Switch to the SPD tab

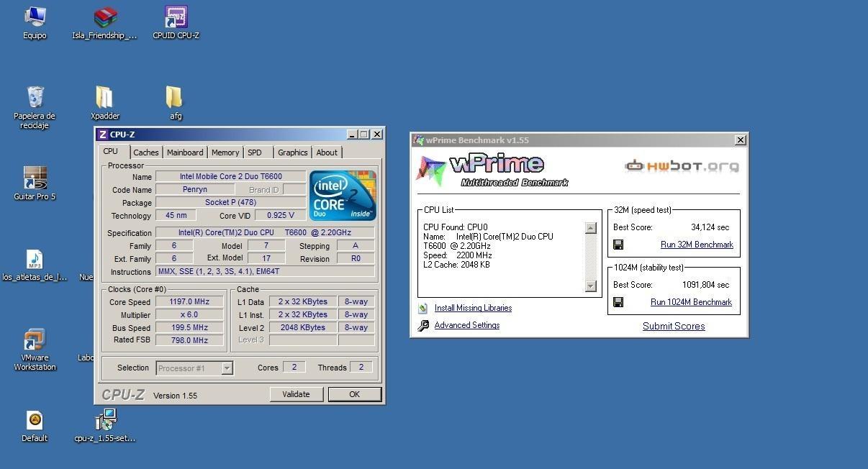click(255, 152)
